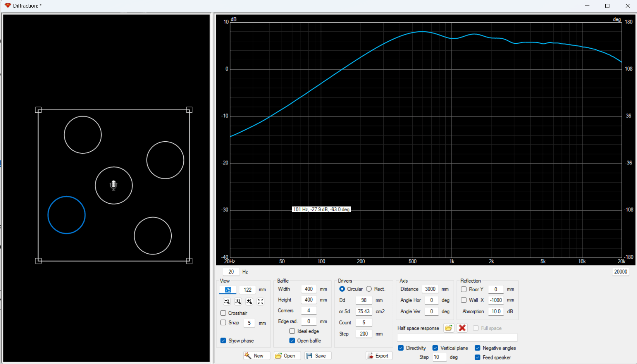Click the Angle Hor field

(432, 300)
